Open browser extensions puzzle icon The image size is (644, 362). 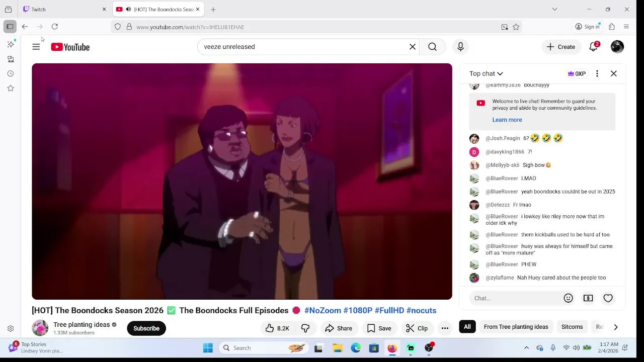click(612, 27)
